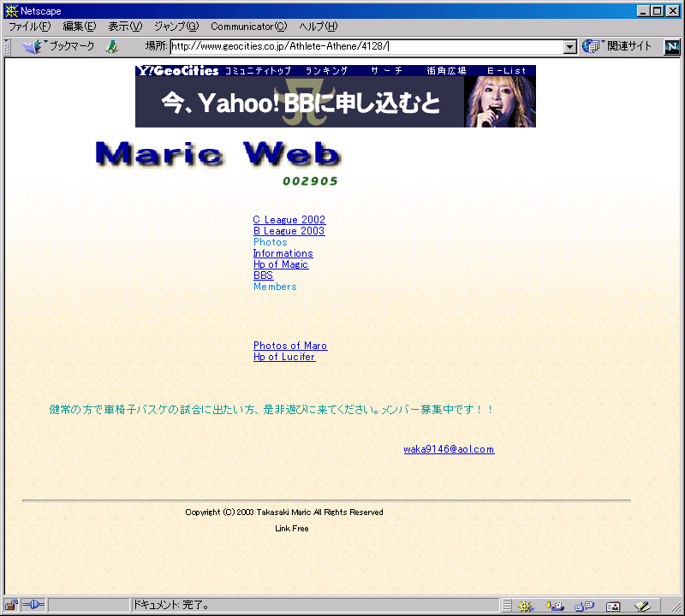Image resolution: width=685 pixels, height=616 pixels.
Task: Click the status bar progress indicator box
Action: tap(89, 605)
